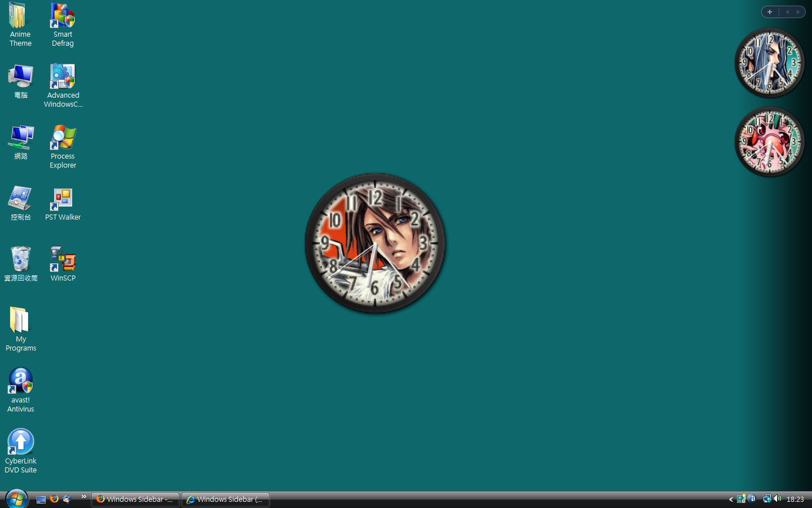Select the pink anime clock gadget in sidebar
The width and height of the screenshot is (812, 508).
pos(770,142)
